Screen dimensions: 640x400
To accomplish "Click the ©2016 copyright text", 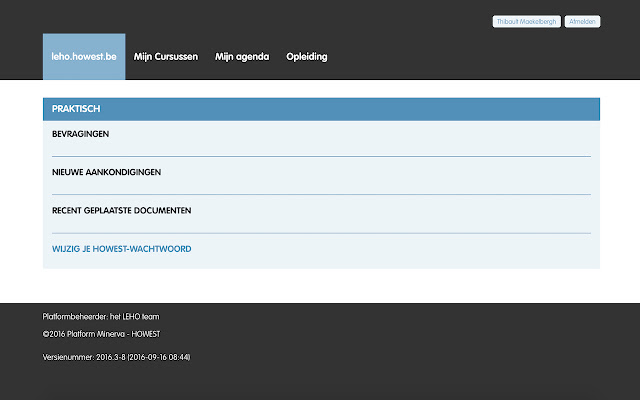I will click(x=55, y=333).
